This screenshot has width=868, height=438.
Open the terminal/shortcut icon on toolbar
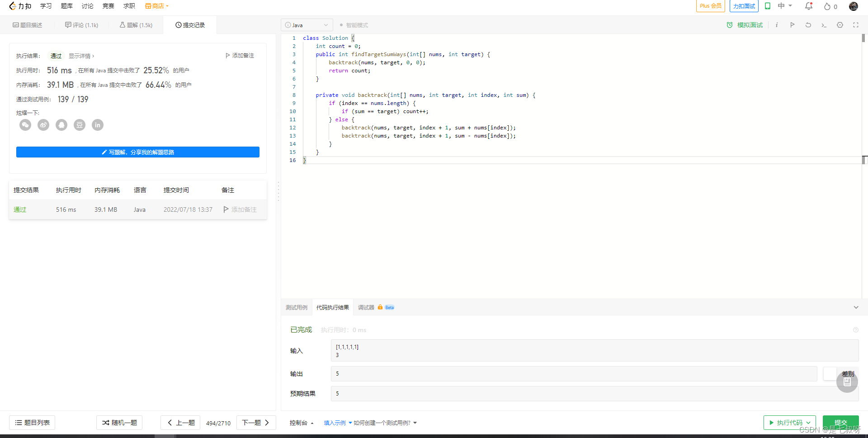point(824,25)
